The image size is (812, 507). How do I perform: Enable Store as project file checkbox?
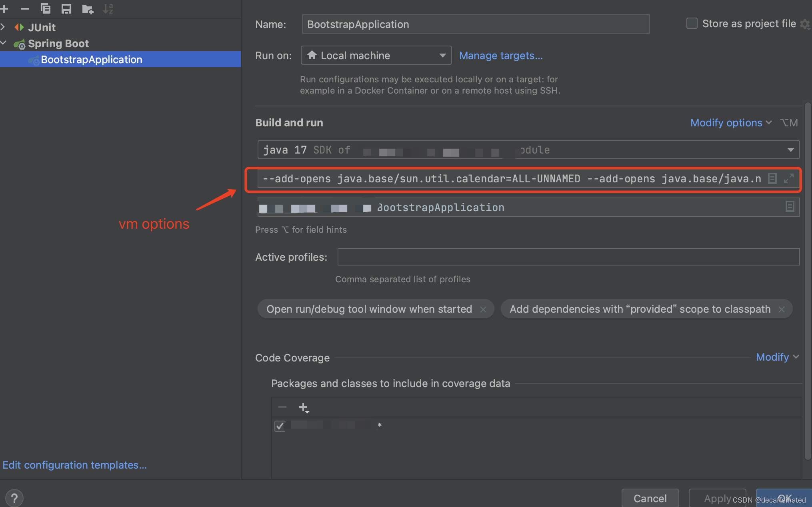[x=692, y=24]
